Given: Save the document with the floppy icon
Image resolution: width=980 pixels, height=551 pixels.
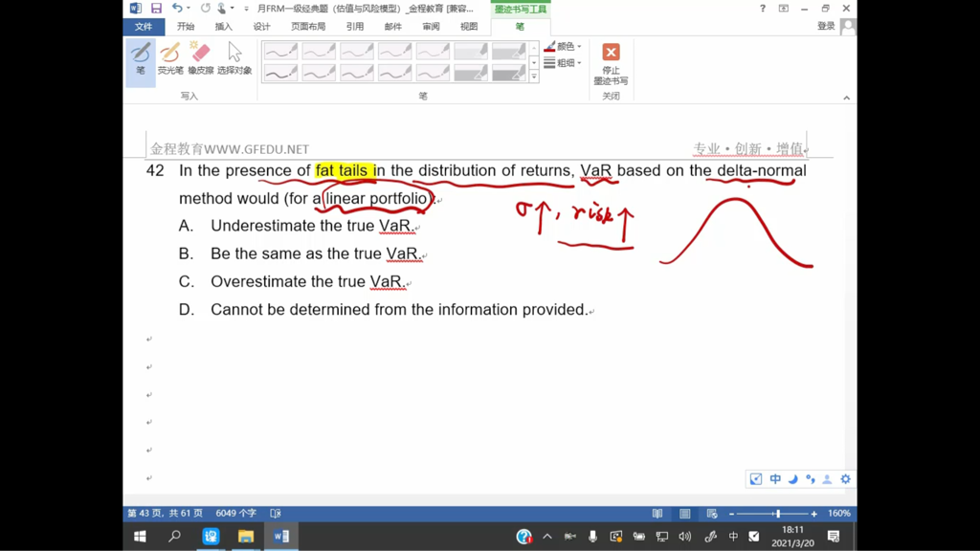Looking at the screenshot, I should tap(156, 9).
